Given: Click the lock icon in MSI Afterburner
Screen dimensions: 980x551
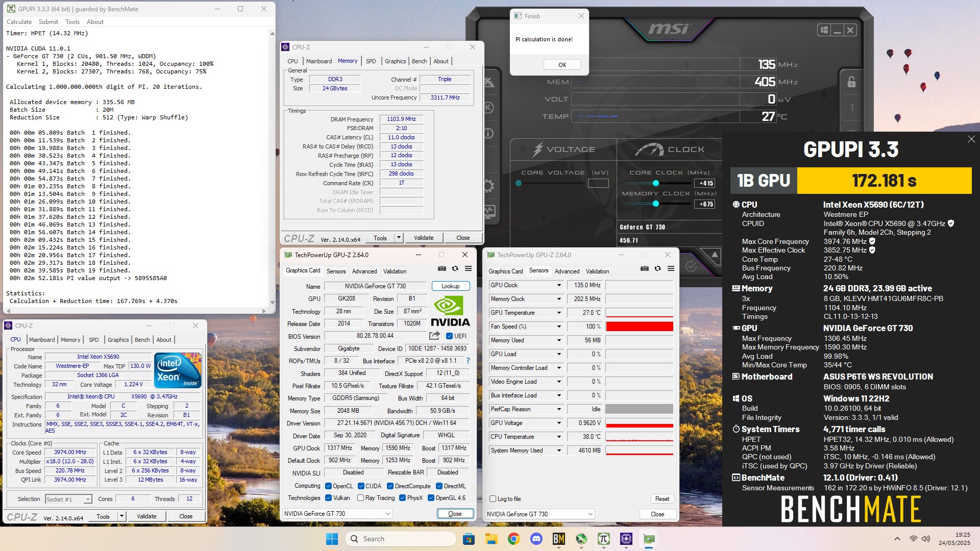Looking at the screenshot, I should point(851,82).
